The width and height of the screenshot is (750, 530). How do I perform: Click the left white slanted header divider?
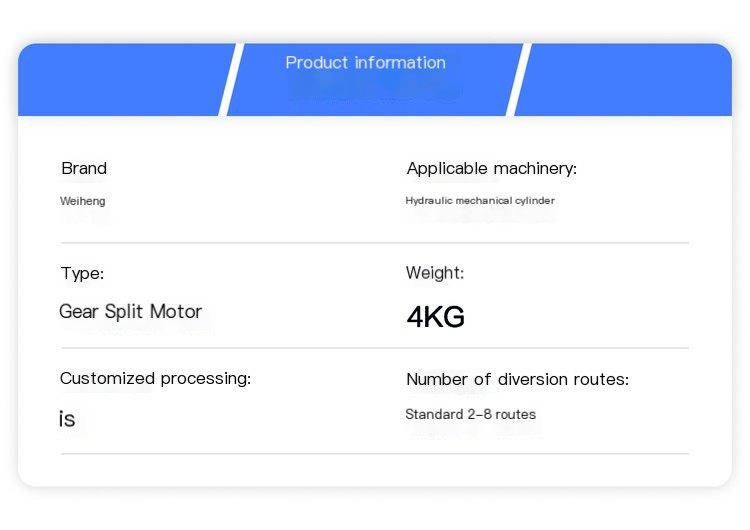coord(232,79)
